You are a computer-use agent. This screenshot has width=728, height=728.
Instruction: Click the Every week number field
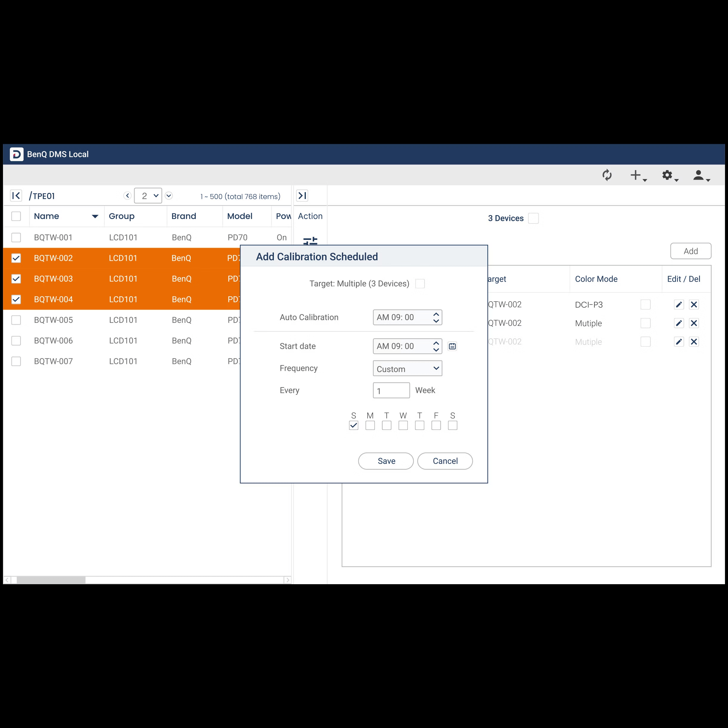click(391, 390)
